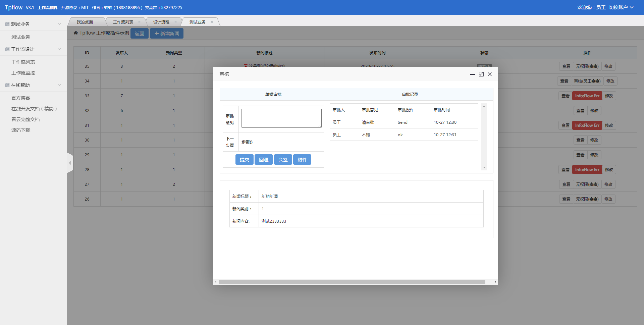The width and height of the screenshot is (644, 325).
Task: Collapse the 测试业务 sidebar group
Action: (x=59, y=24)
